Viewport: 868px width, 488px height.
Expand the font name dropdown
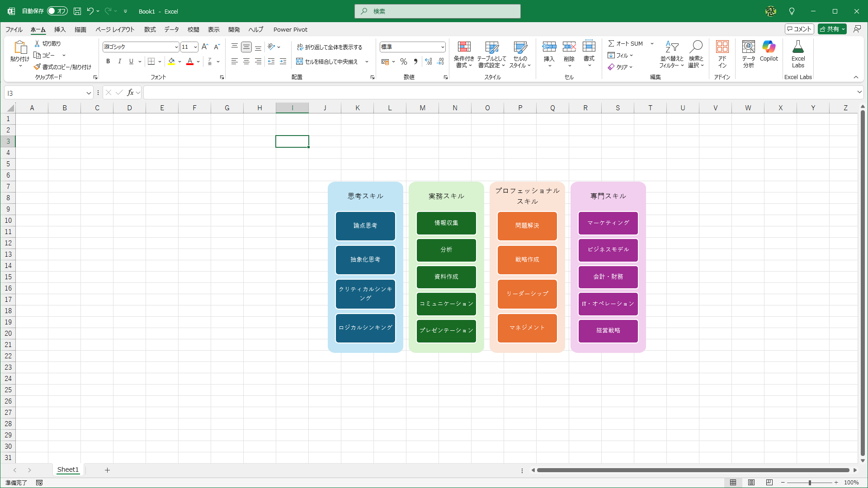(176, 47)
